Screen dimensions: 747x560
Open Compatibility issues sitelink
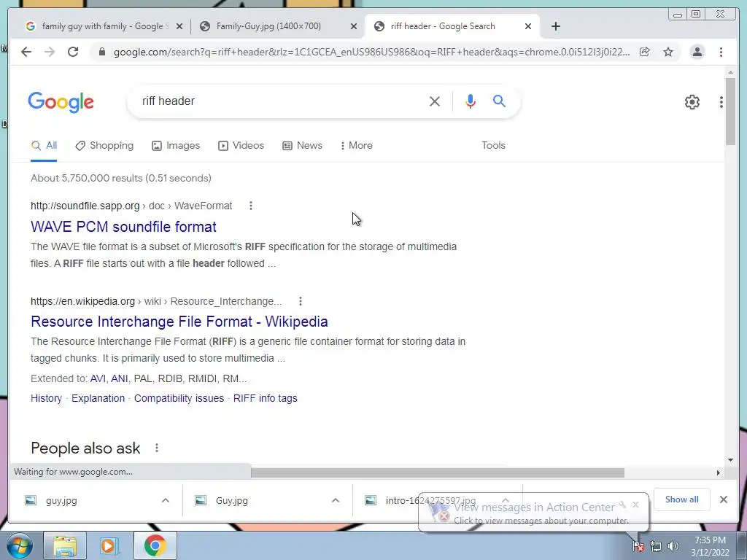179,399
